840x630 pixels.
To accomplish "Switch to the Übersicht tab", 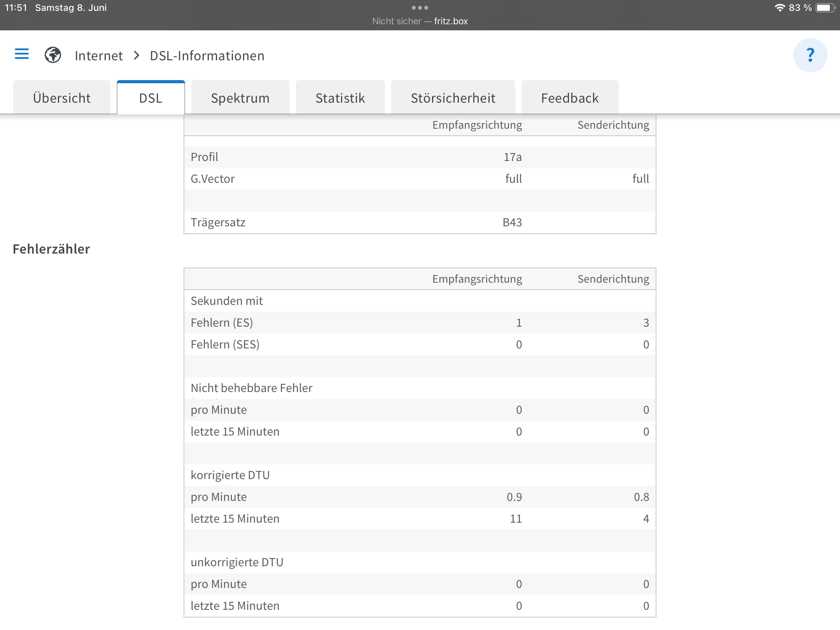I will tap(62, 98).
